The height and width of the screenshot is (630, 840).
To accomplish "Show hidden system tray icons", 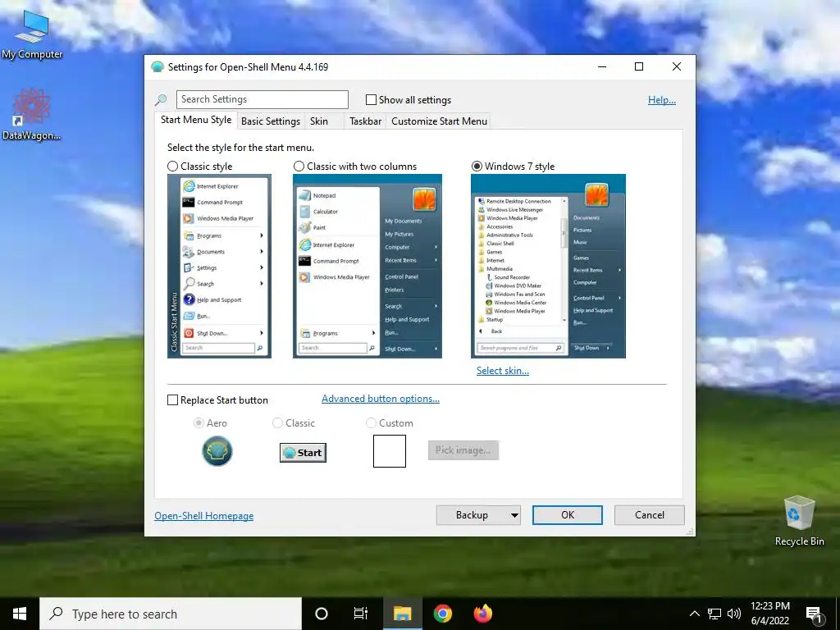I will [x=694, y=614].
